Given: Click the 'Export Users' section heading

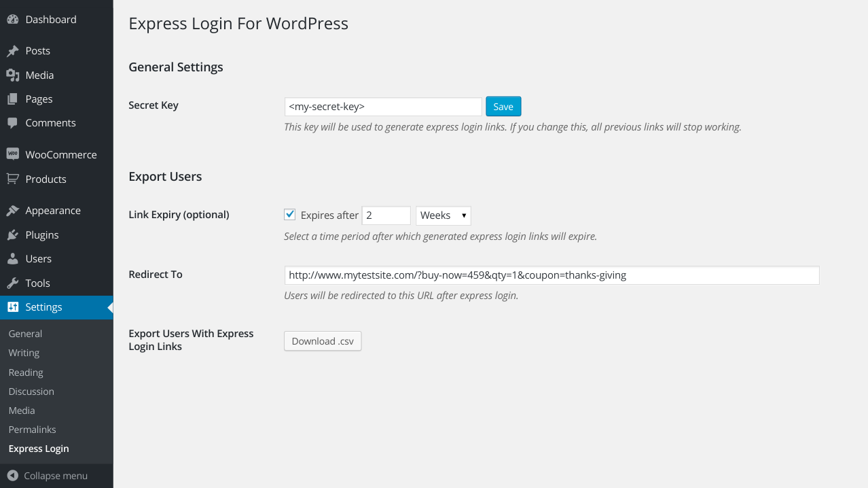Looking at the screenshot, I should click(x=165, y=177).
